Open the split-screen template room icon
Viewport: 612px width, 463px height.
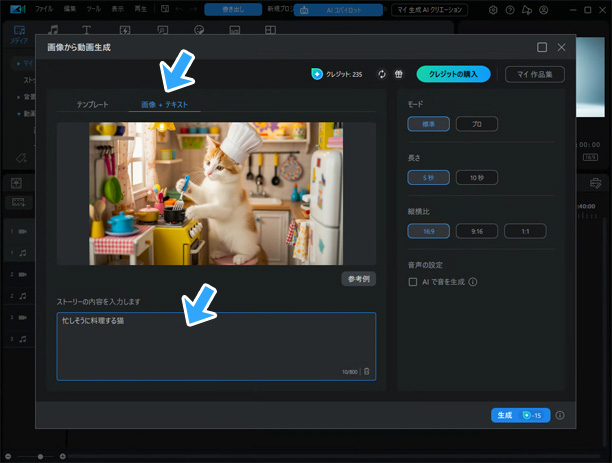(x=270, y=30)
